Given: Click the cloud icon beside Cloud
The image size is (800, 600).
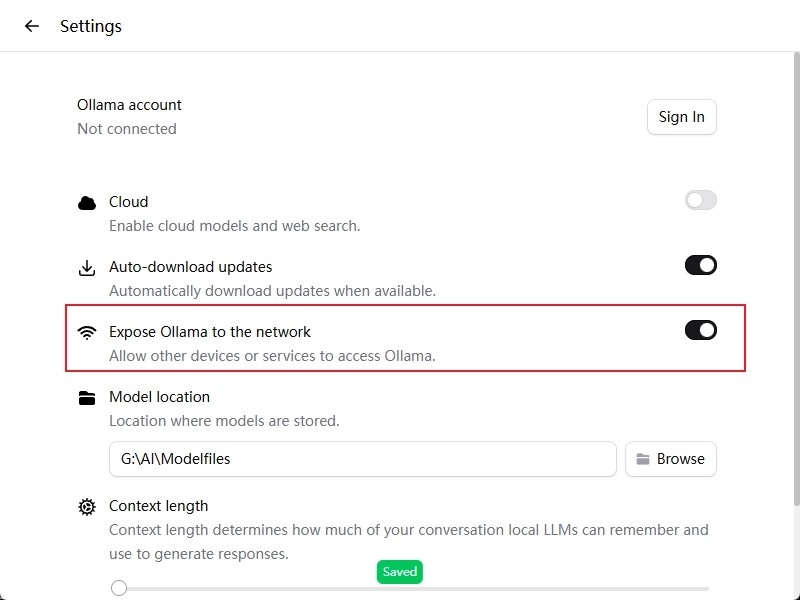Looking at the screenshot, I should click(87, 203).
